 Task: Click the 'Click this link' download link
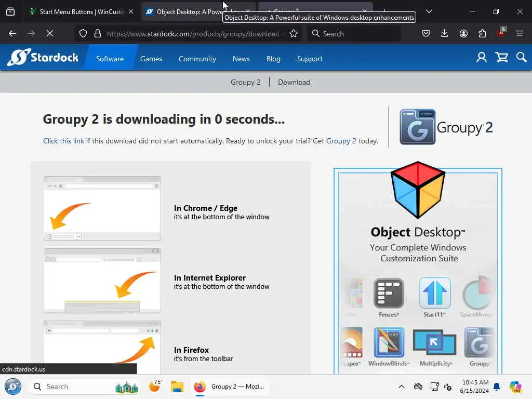[x=63, y=141]
